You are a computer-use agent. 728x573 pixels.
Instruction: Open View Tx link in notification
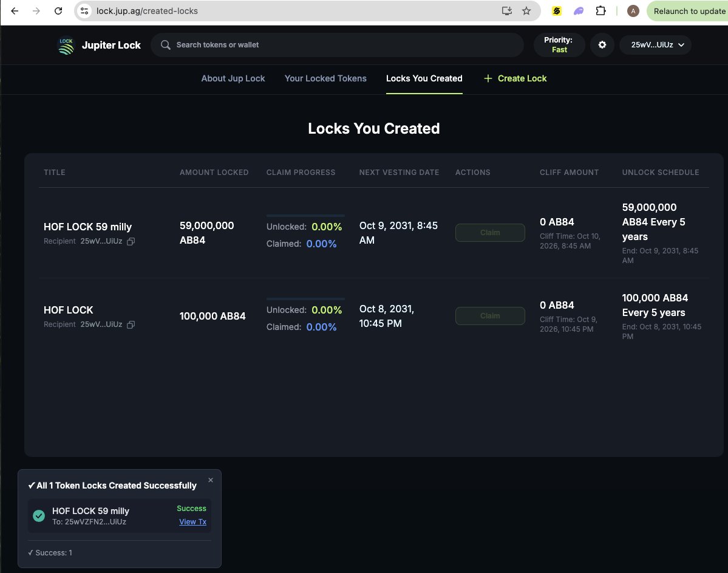pos(192,522)
